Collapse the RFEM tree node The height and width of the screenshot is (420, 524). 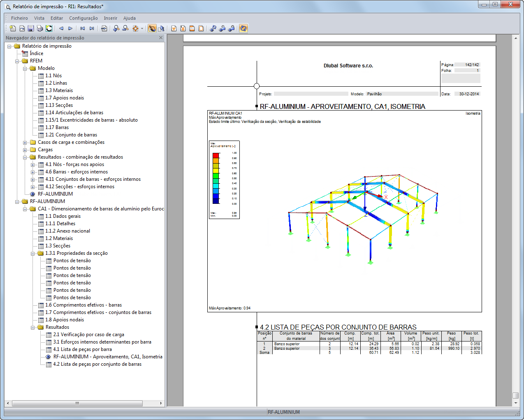pos(17,61)
